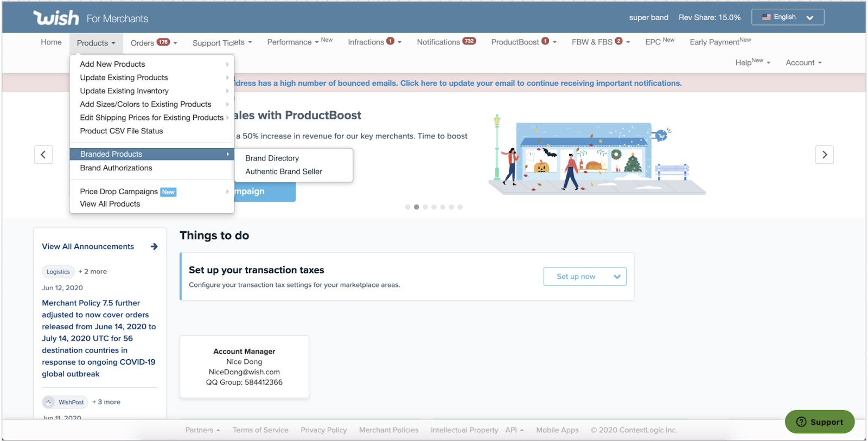Viewport: 868px width, 441px height.
Task: Open the English language dropdown
Action: click(x=788, y=17)
